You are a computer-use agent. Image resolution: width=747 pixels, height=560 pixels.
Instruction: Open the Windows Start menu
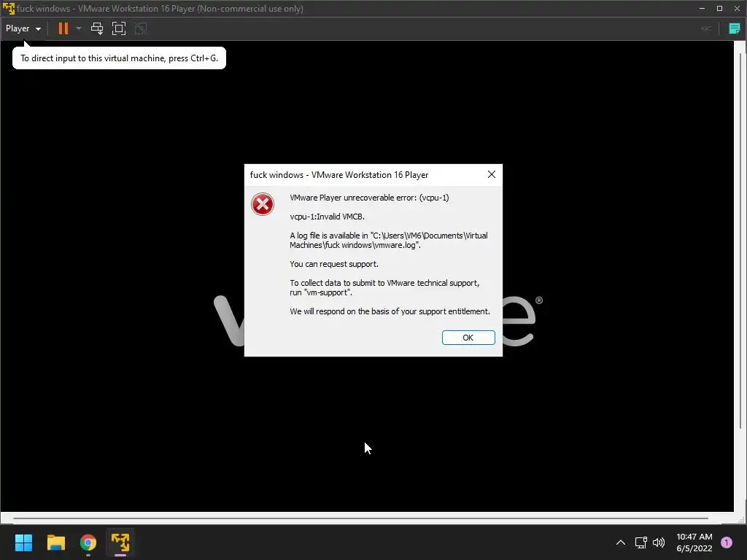(23, 542)
